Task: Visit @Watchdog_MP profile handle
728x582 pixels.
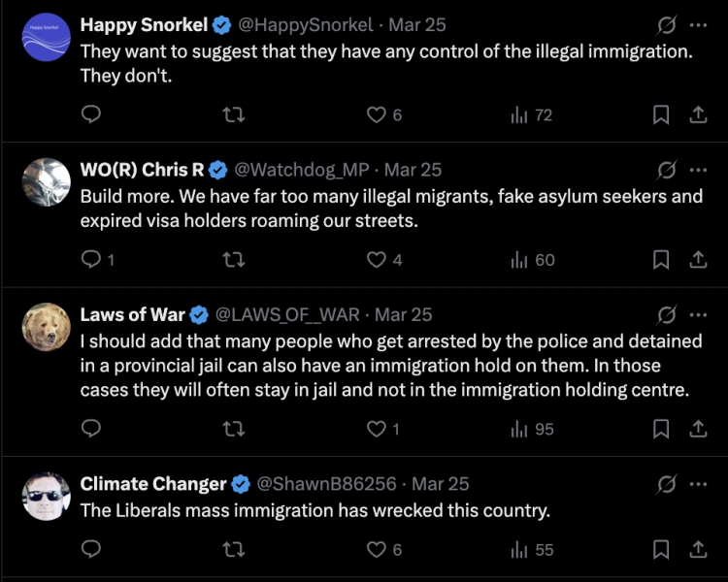Action: (x=291, y=170)
